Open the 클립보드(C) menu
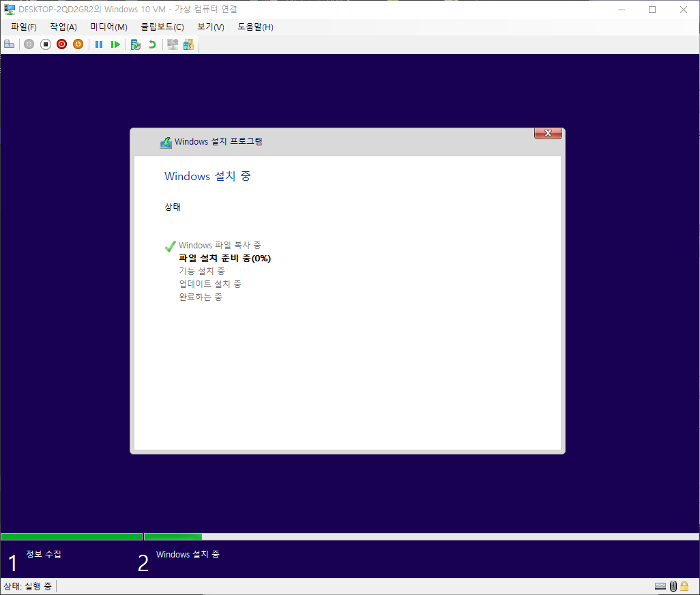This screenshot has height=595, width=700. pos(162,27)
